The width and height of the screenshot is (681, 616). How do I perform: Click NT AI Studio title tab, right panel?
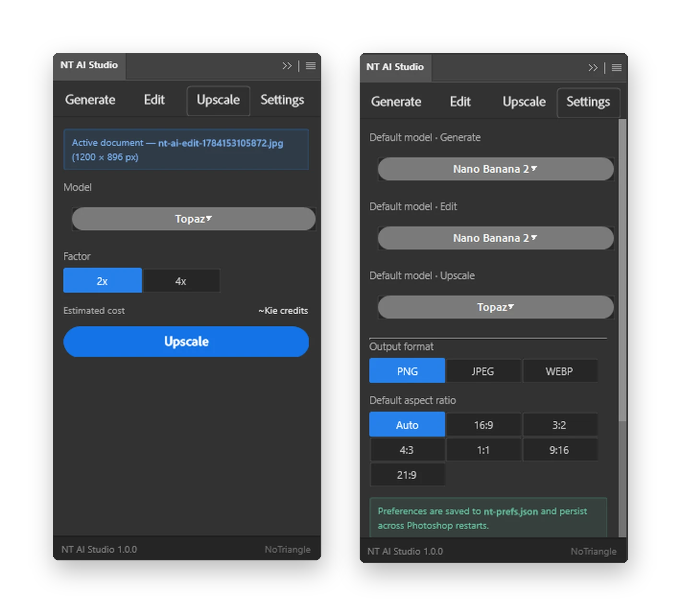coord(395,67)
